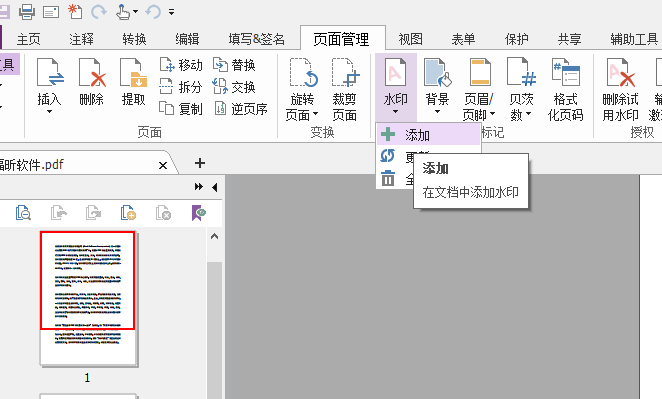Click the shrink thumbnails magnifier icon
The height and width of the screenshot is (399, 662).
click(23, 213)
